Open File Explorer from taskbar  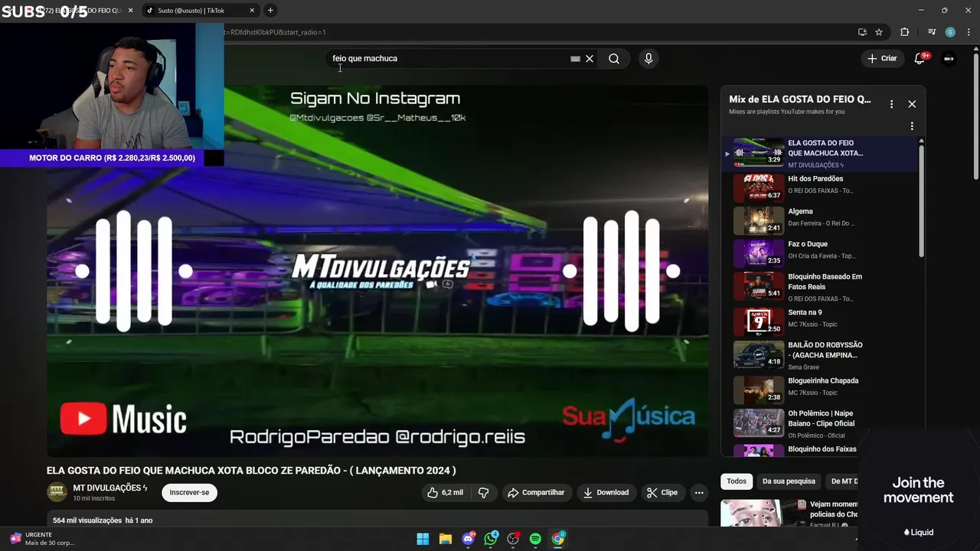coord(446,539)
